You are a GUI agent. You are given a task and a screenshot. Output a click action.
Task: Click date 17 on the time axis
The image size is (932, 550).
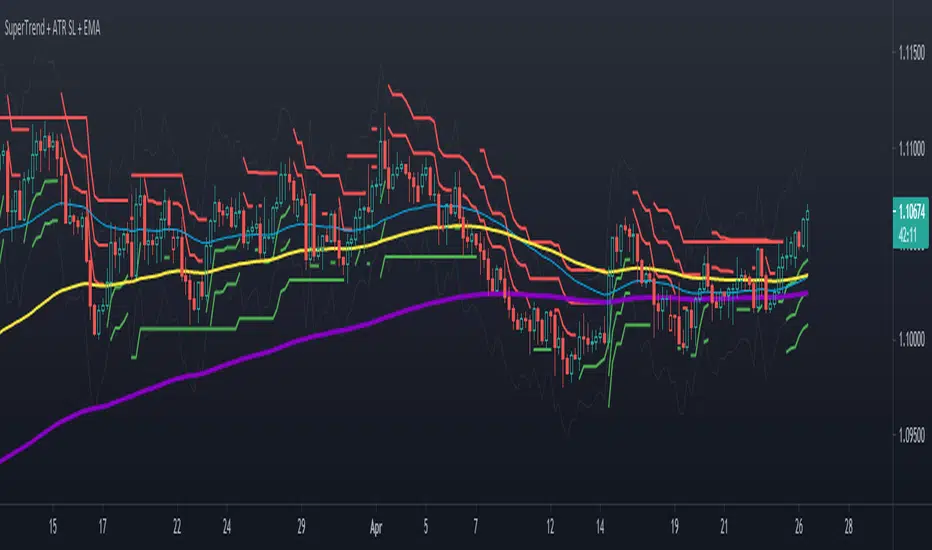[103, 527]
